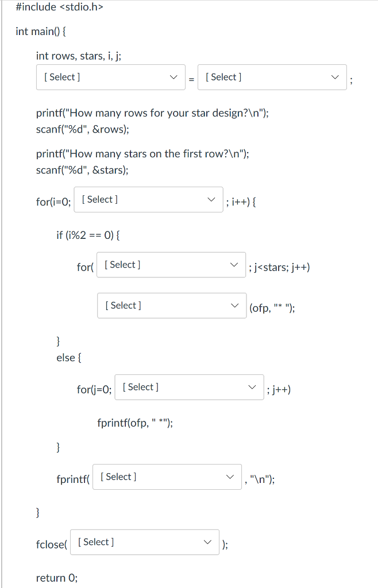Open initializer dropdown before j<stars
378x588 pixels.
171,265
